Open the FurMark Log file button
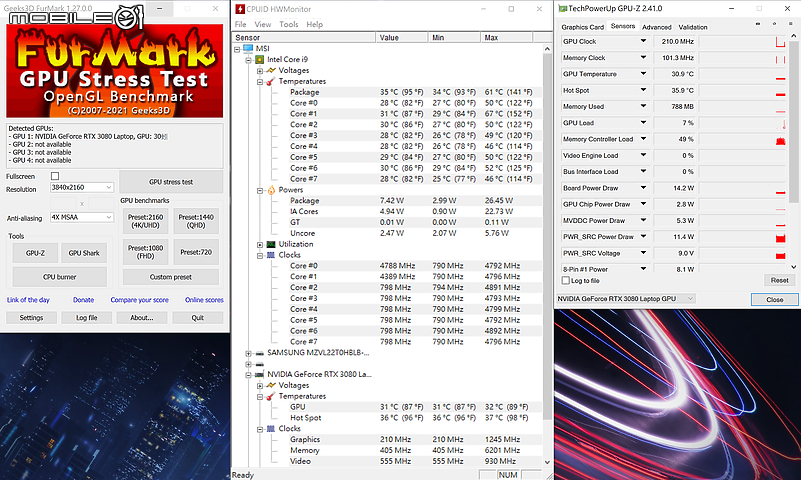Viewport: 801px width, 480px height. tap(86, 318)
